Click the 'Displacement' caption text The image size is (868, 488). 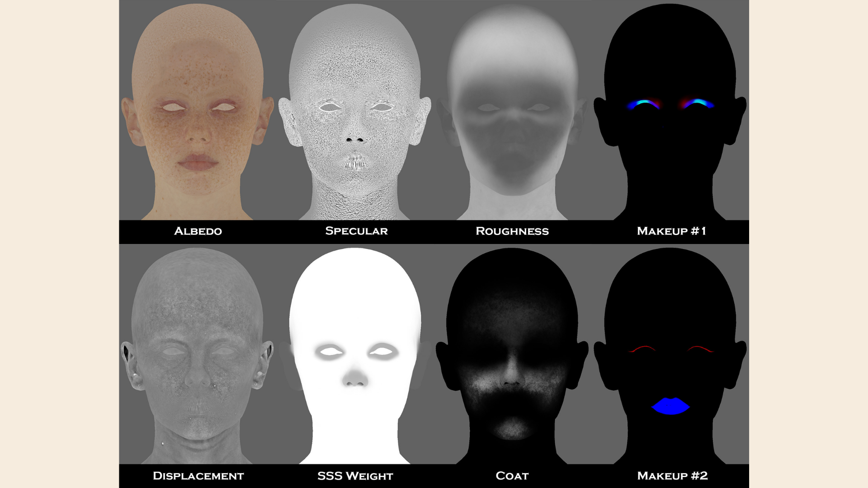198,476
